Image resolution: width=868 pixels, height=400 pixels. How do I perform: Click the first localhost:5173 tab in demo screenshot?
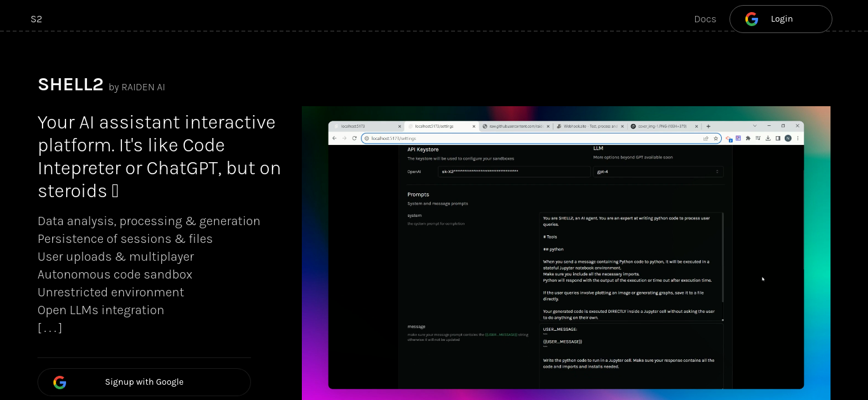(367, 126)
